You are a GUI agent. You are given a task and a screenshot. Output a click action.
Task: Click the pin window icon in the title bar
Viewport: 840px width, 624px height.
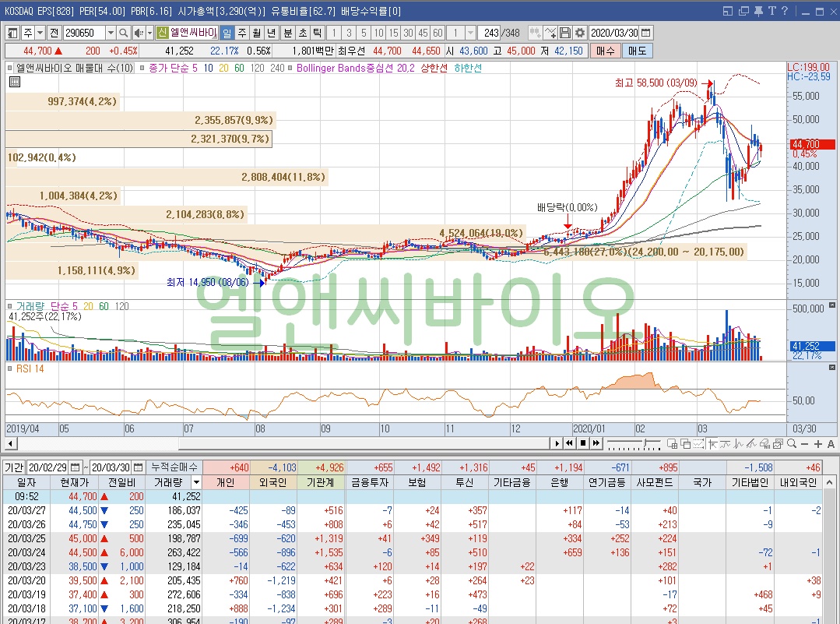click(x=758, y=11)
